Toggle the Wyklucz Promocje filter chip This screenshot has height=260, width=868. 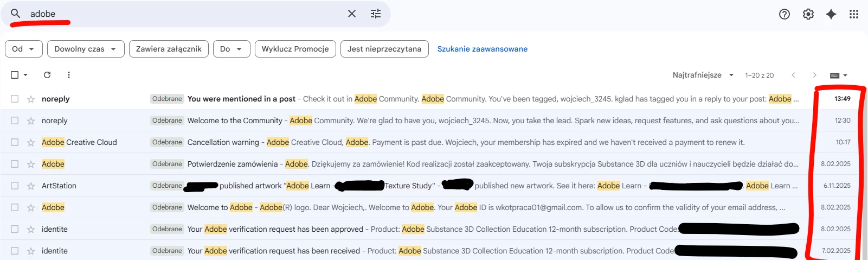(295, 49)
